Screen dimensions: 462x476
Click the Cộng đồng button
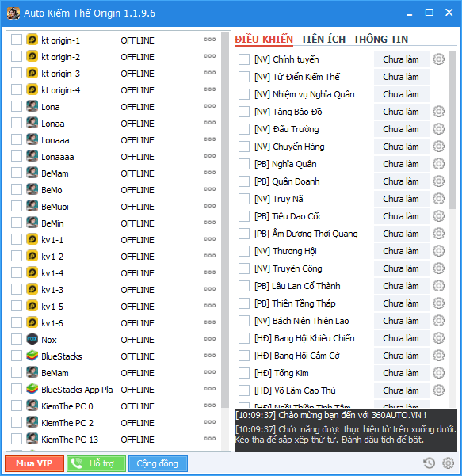click(x=158, y=463)
